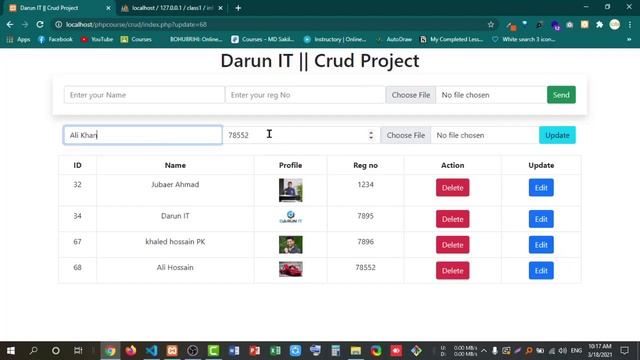Open the Facebook bookmark
The width and height of the screenshot is (640, 360).
(55, 39)
